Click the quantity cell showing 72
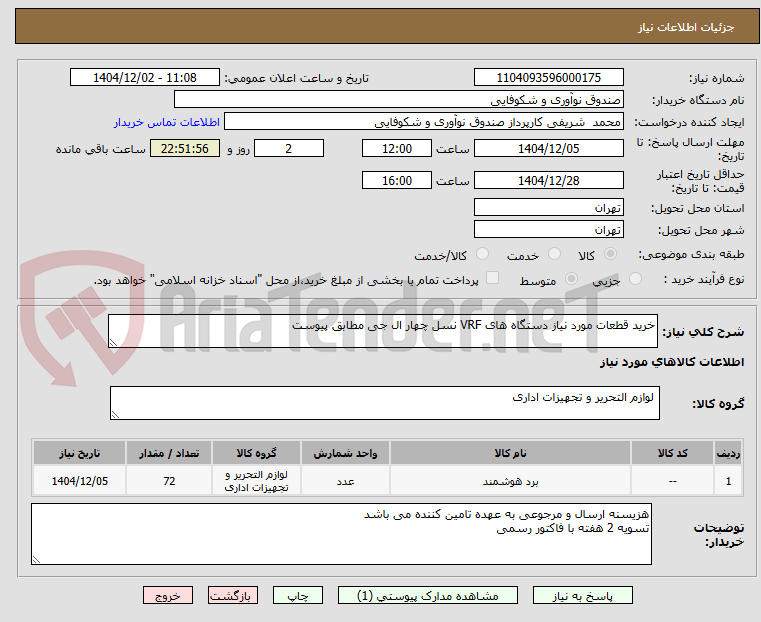 (169, 481)
